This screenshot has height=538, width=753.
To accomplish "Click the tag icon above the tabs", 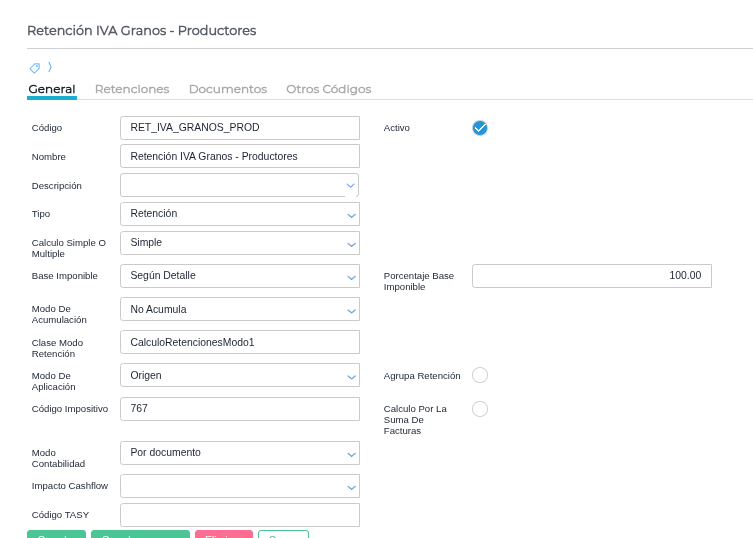I will [x=35, y=68].
